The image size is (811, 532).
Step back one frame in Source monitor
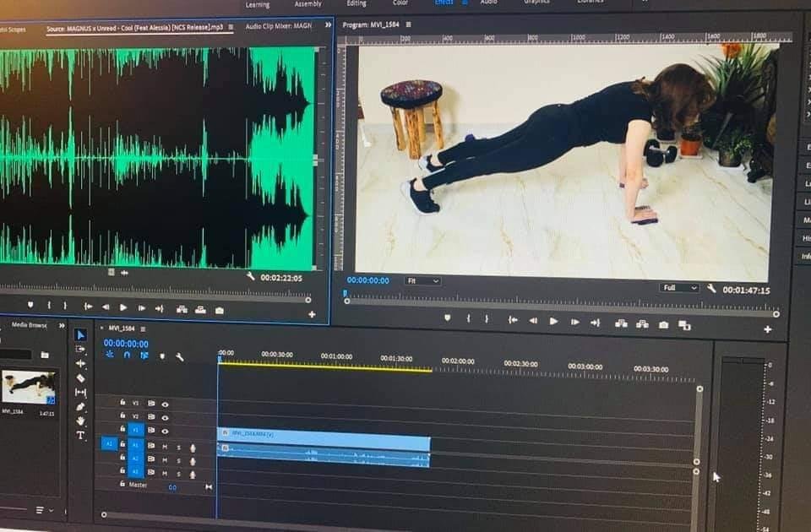tap(106, 307)
